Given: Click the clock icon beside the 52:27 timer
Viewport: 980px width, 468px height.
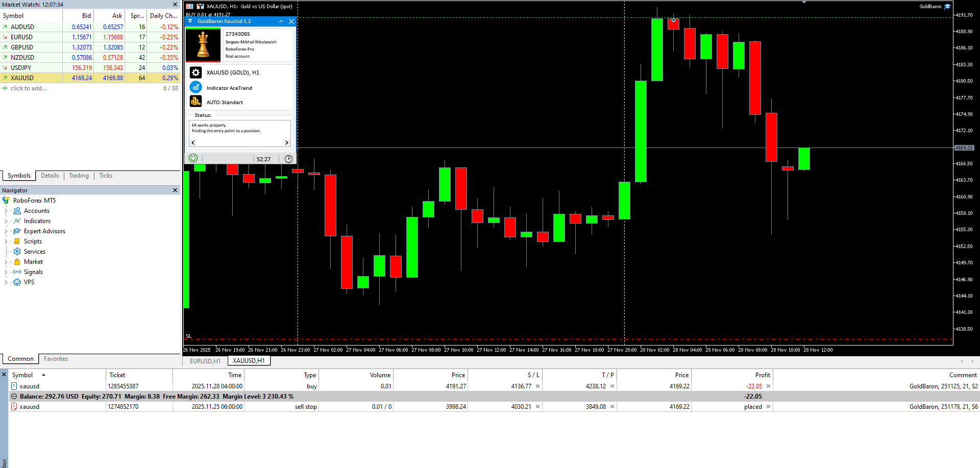Looking at the screenshot, I should point(288,159).
